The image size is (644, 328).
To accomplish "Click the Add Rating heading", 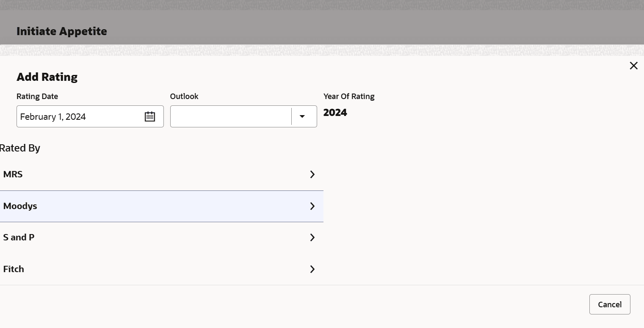I will 47,77.
